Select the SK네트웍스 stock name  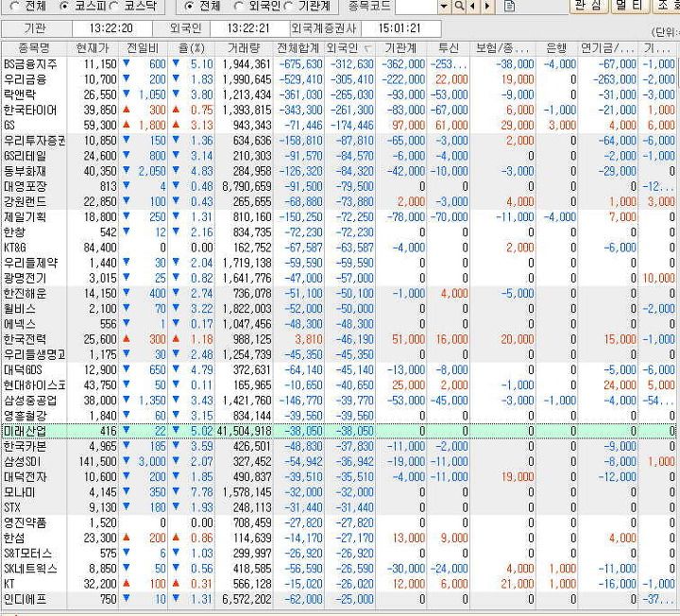point(30,568)
